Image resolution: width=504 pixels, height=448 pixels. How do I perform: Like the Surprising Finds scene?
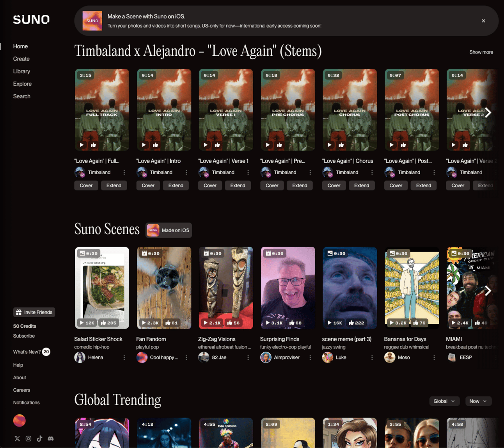[295, 323]
